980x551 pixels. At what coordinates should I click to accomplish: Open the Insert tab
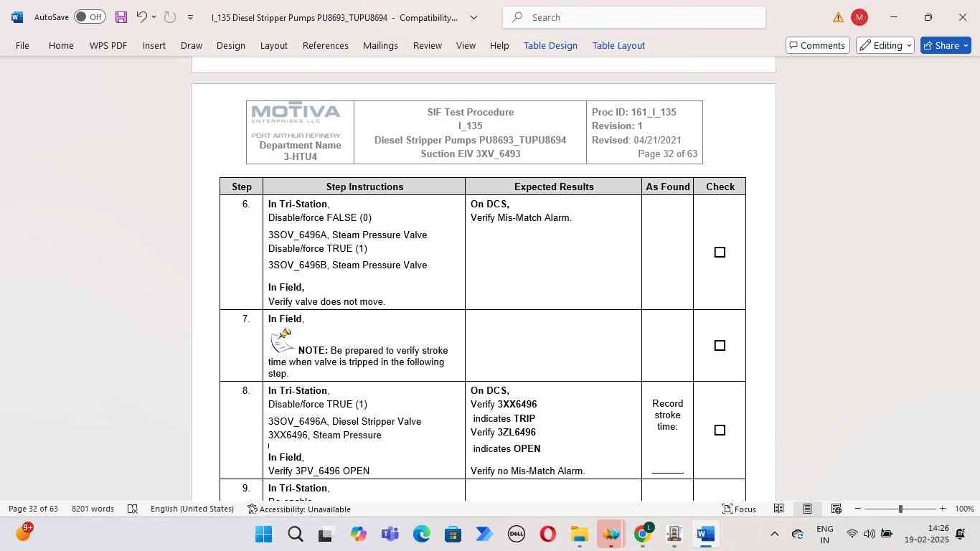[154, 45]
